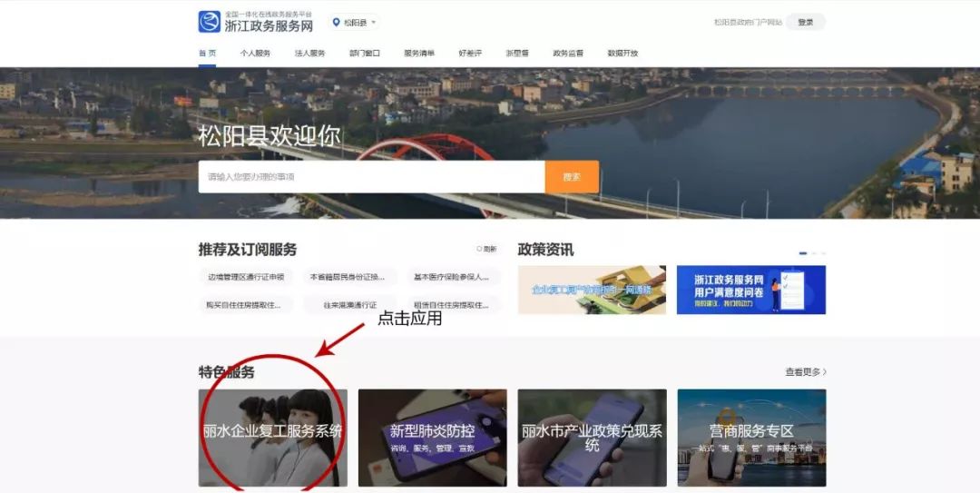Viewport: 980px width, 493px height.
Task: Select 购买自住住房提取住 service tag
Action: (244, 305)
